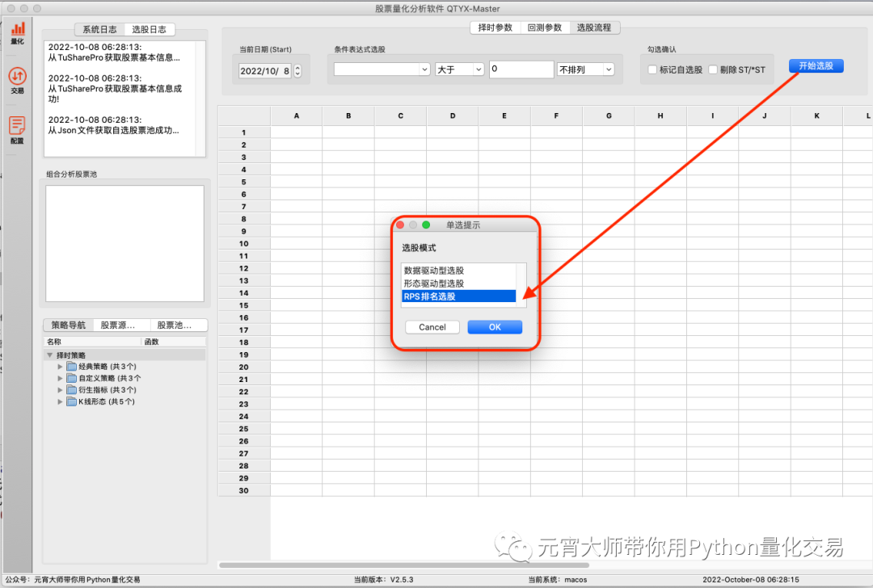Click the 开始选股 button
This screenshot has width=873, height=588.
click(816, 65)
